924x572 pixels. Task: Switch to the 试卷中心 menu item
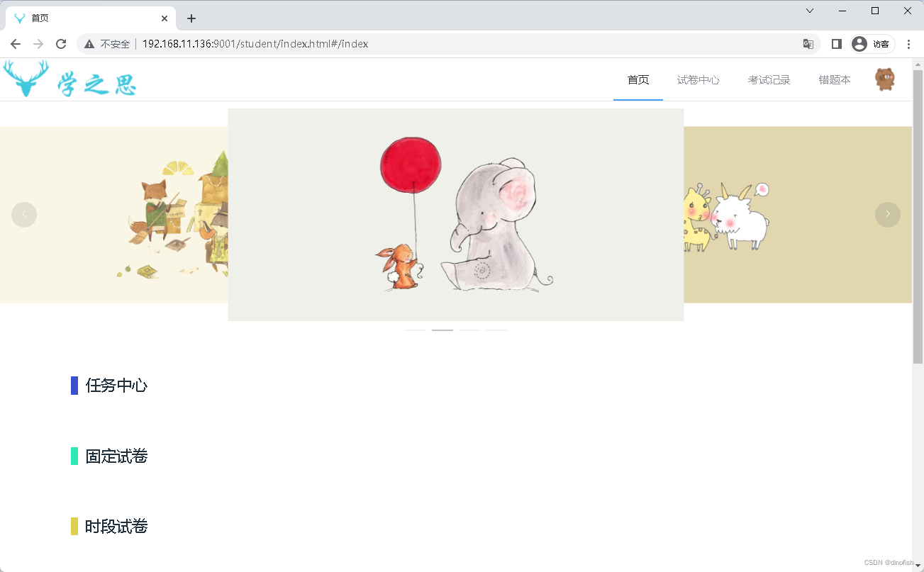698,79
